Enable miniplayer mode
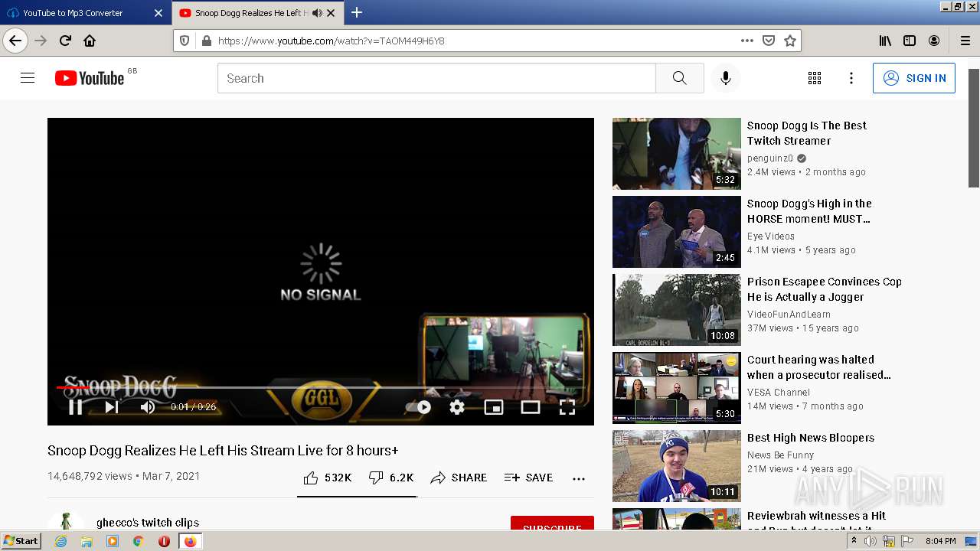The height and width of the screenshot is (551, 980). 494,407
